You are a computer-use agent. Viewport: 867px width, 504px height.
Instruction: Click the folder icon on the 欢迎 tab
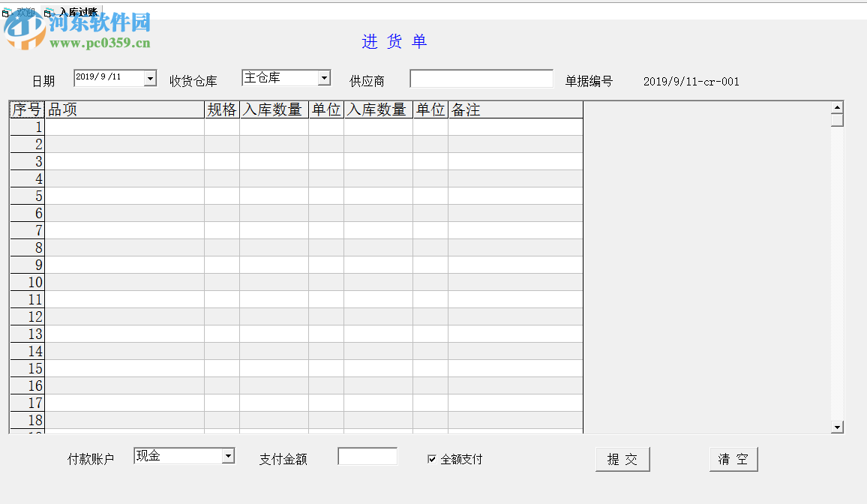click(7, 12)
